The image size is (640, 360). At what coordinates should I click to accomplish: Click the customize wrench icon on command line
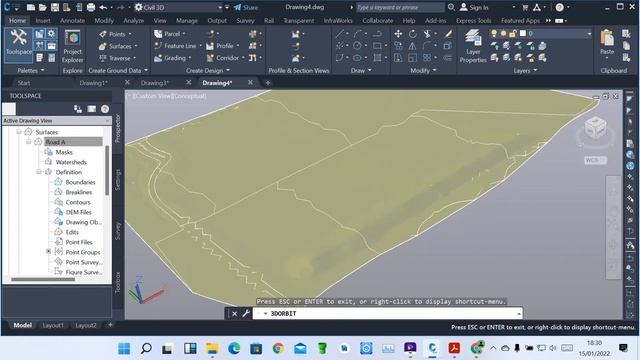pos(246,313)
